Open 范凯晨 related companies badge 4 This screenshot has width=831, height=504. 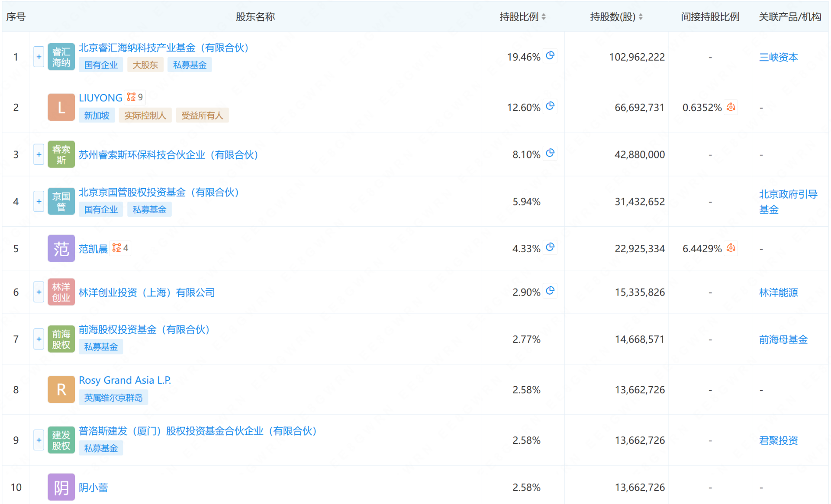[120, 248]
